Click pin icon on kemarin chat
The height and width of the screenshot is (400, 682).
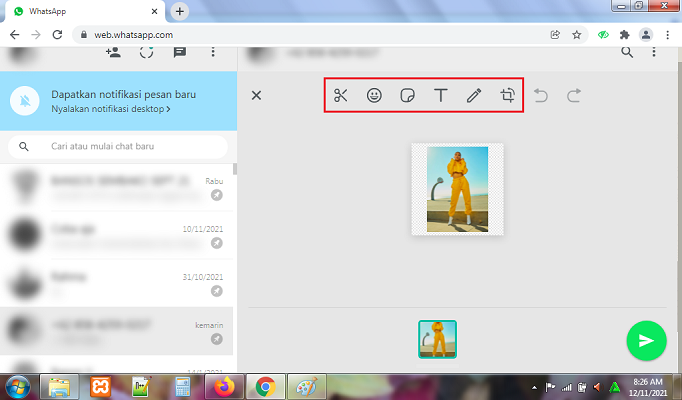(217, 339)
